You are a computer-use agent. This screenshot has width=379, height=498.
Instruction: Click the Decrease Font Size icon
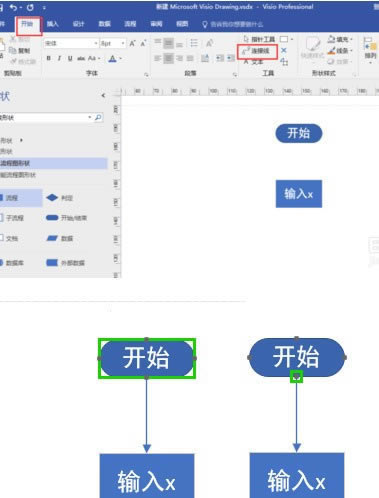[x=143, y=43]
